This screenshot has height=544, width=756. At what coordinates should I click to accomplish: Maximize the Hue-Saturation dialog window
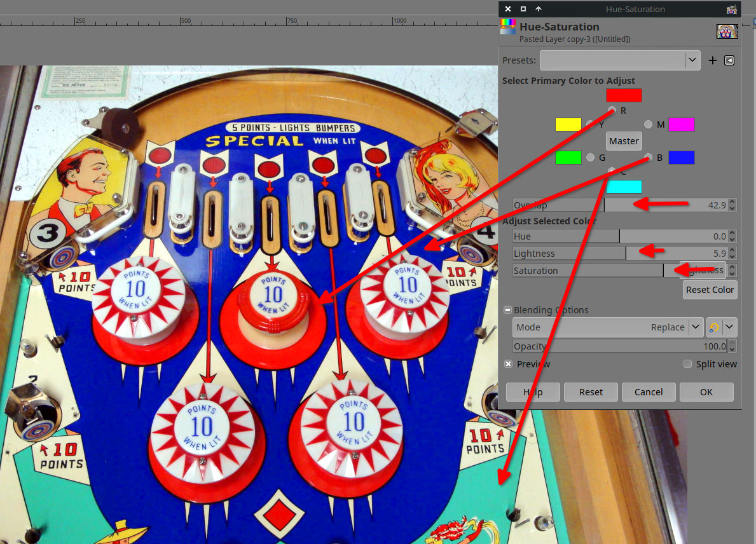(x=523, y=9)
